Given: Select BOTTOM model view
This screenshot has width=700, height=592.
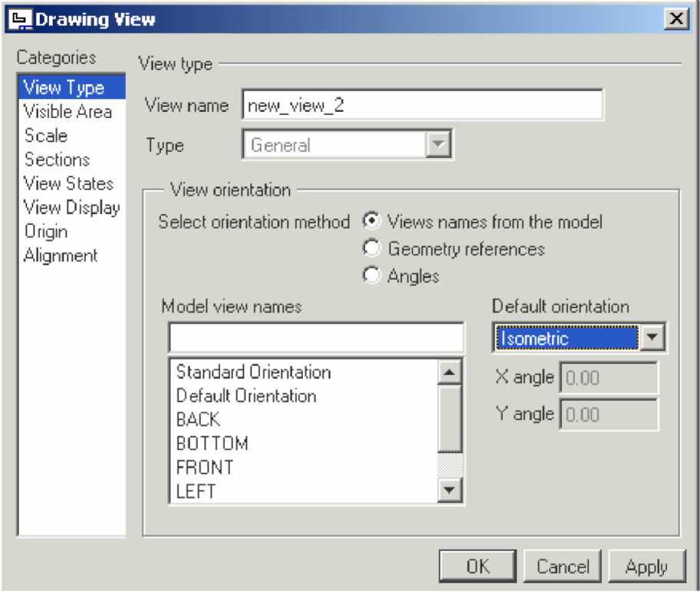Looking at the screenshot, I should 212,443.
